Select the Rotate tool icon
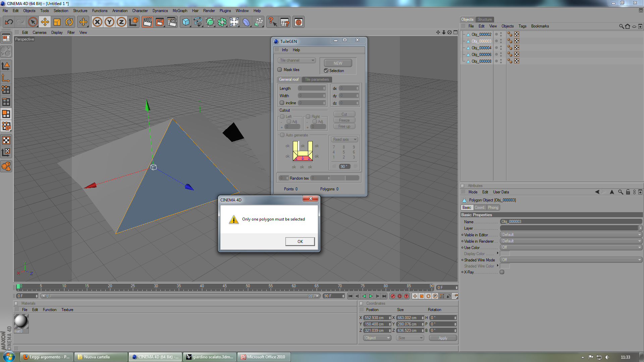This screenshot has width=644, height=362. point(69,22)
